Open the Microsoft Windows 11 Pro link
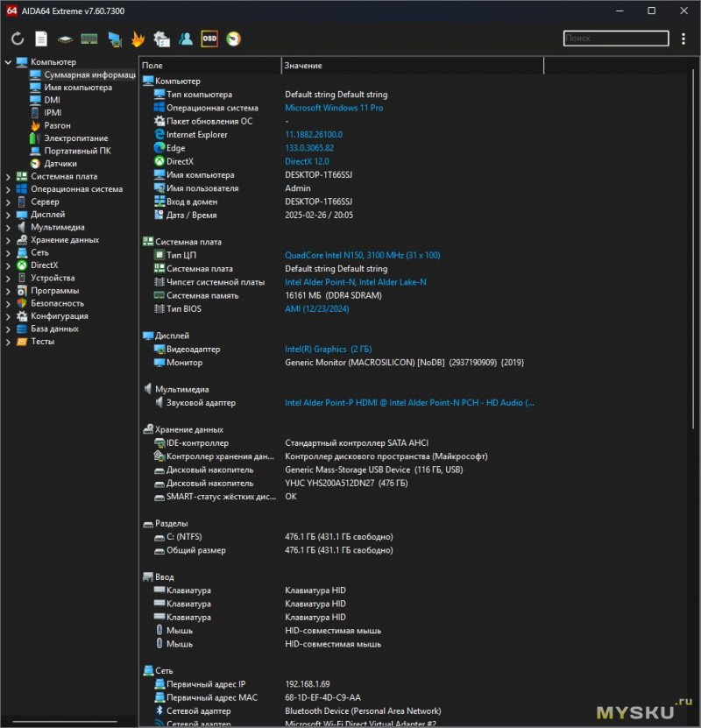The image size is (701, 728). click(334, 108)
